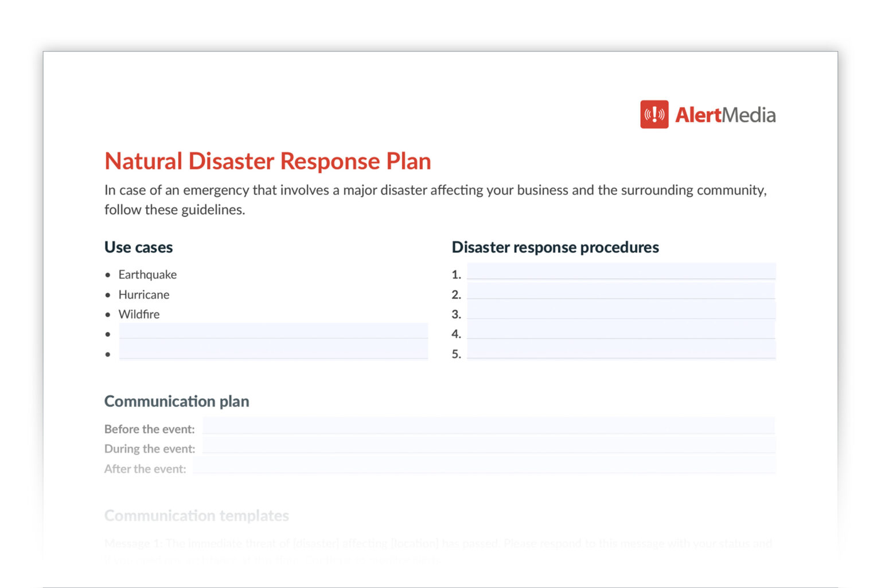Click the 'During the event' input field
This screenshot has width=881, height=588.
point(489,445)
